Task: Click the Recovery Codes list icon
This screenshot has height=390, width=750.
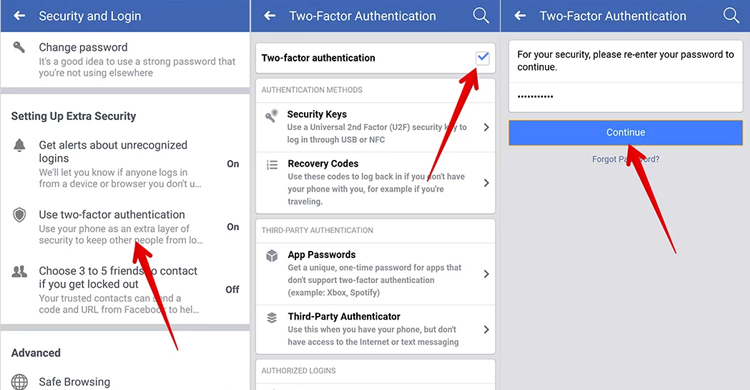Action: 272,165
